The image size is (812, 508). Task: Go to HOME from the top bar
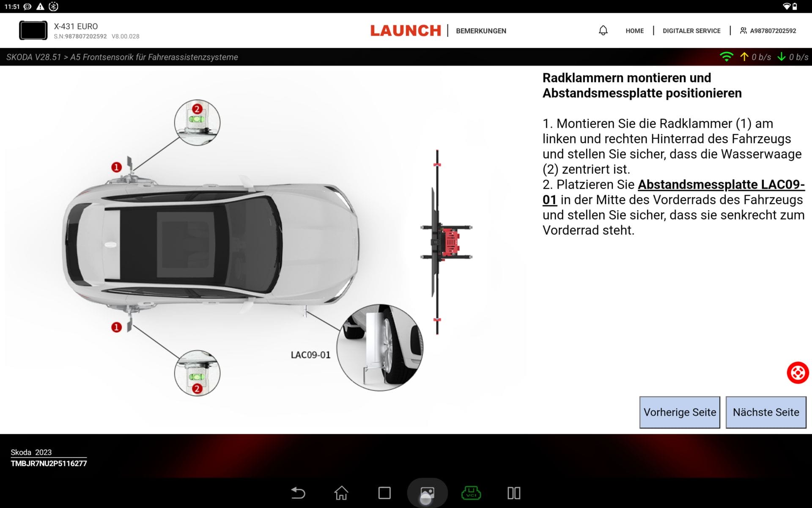tap(634, 31)
